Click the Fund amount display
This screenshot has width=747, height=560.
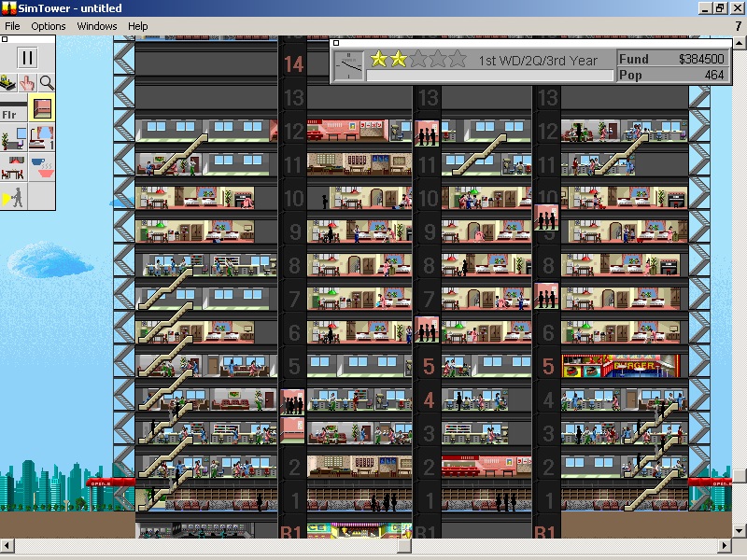coord(672,59)
